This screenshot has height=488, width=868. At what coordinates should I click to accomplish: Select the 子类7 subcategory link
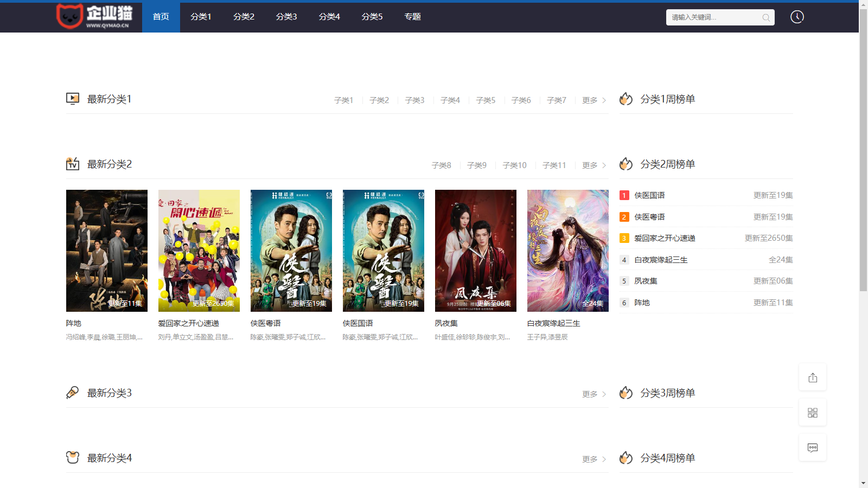coord(557,100)
